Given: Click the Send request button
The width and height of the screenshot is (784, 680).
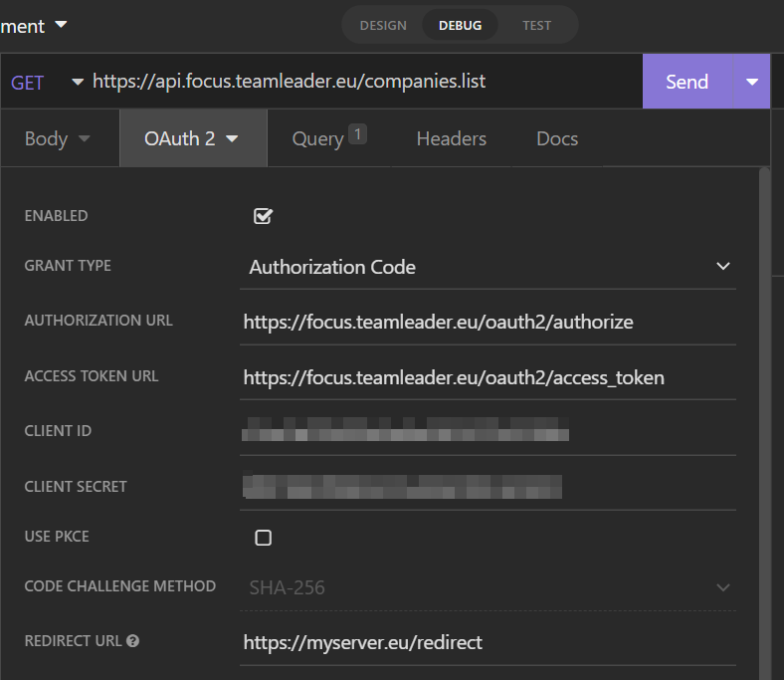Looking at the screenshot, I should point(687,82).
